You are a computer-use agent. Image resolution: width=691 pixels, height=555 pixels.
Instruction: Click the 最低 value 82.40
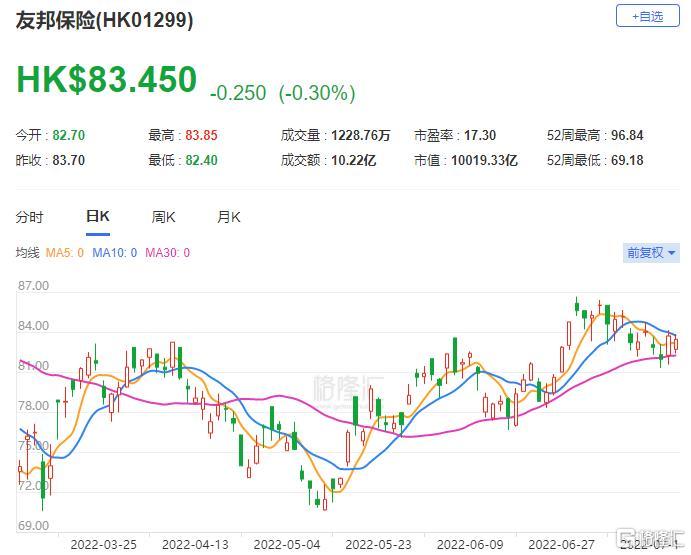click(x=201, y=160)
